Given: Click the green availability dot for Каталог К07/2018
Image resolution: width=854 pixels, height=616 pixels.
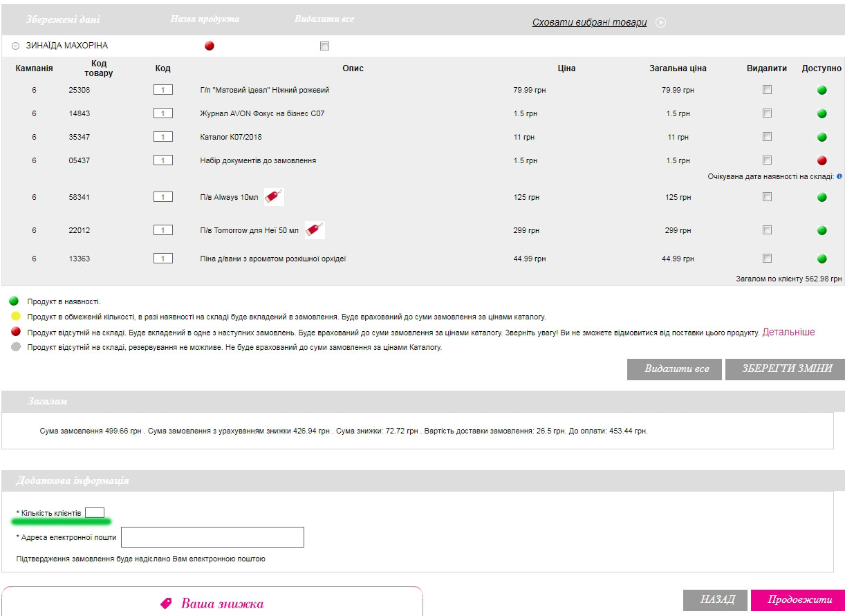Looking at the screenshot, I should (822, 137).
